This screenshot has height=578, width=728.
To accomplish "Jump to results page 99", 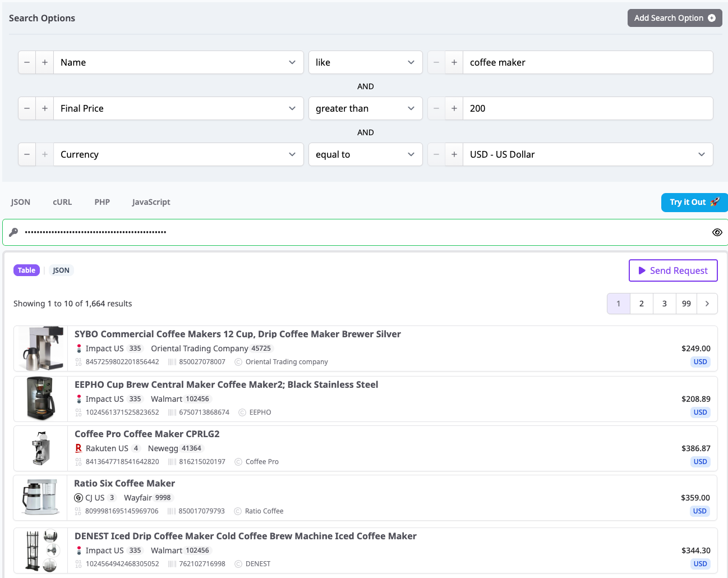I will pos(686,304).
